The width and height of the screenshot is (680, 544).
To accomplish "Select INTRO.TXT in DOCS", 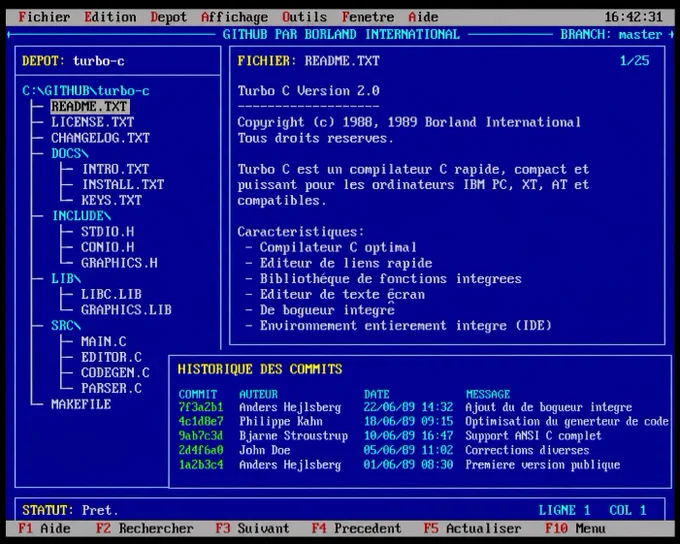I will pos(115,169).
